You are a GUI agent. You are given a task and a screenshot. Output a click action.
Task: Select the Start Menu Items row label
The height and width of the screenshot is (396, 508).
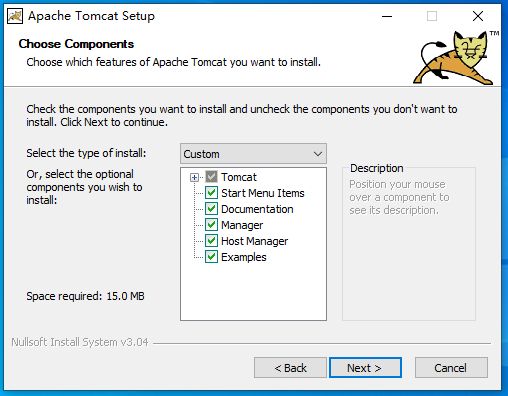coord(263,193)
